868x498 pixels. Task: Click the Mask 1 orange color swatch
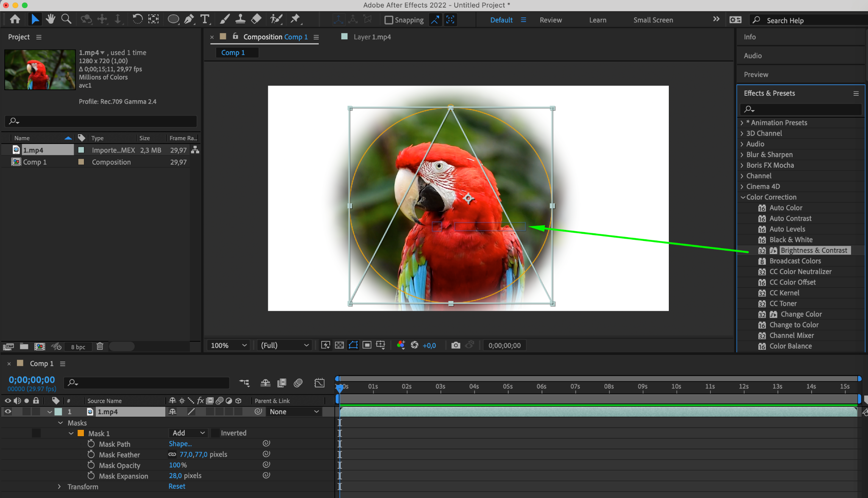pyautogui.click(x=81, y=433)
